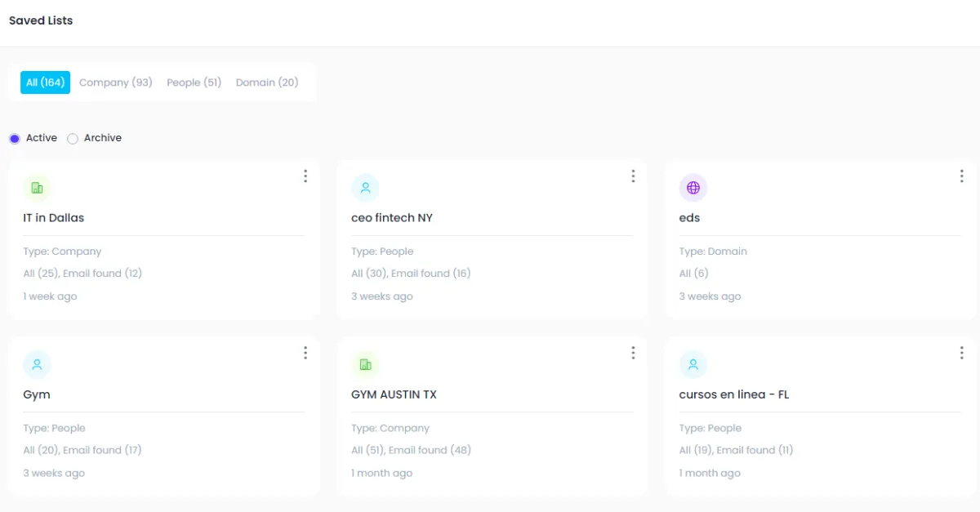Image resolution: width=980 pixels, height=512 pixels.
Task: Switch to the Domain (20) tab
Action: (267, 82)
